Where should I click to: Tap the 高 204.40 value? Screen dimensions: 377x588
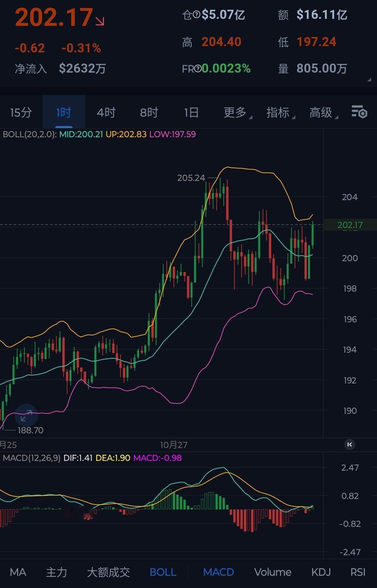[x=221, y=42]
